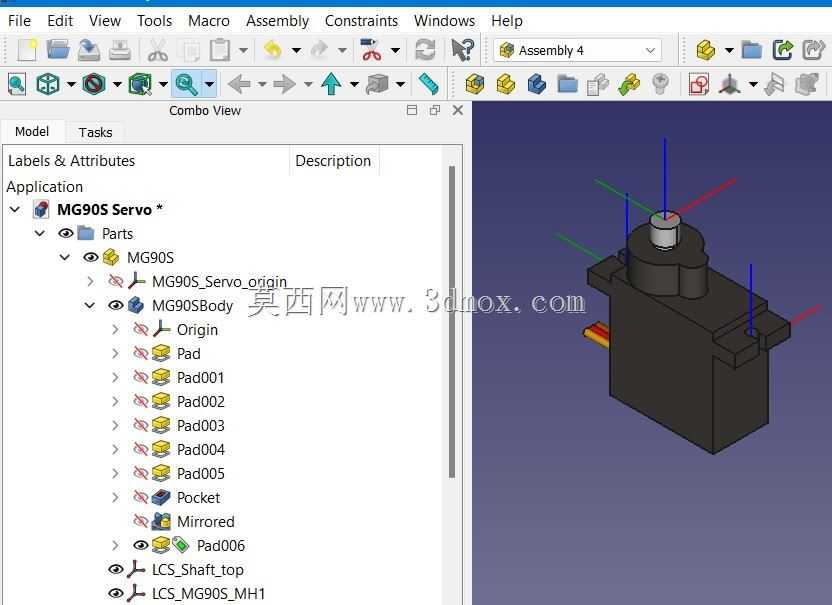Click the create part yellow icon in top toolbar
Image resolution: width=832 pixels, height=605 pixels.
[x=706, y=50]
